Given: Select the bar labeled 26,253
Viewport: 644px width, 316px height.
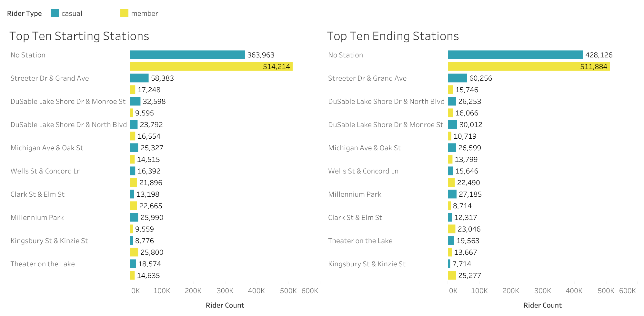Looking at the screenshot, I should (452, 101).
